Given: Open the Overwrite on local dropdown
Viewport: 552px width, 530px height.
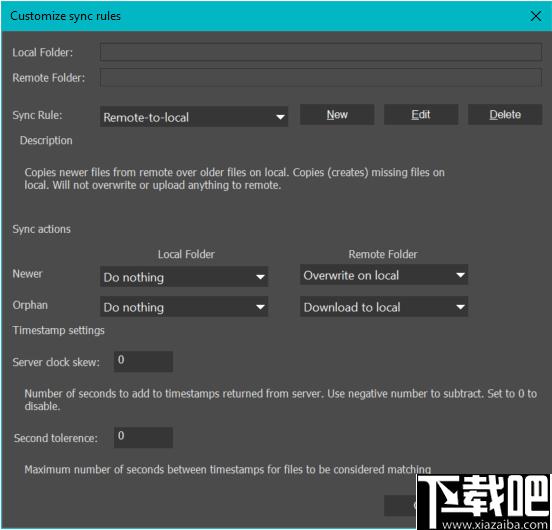Looking at the screenshot, I should click(384, 275).
